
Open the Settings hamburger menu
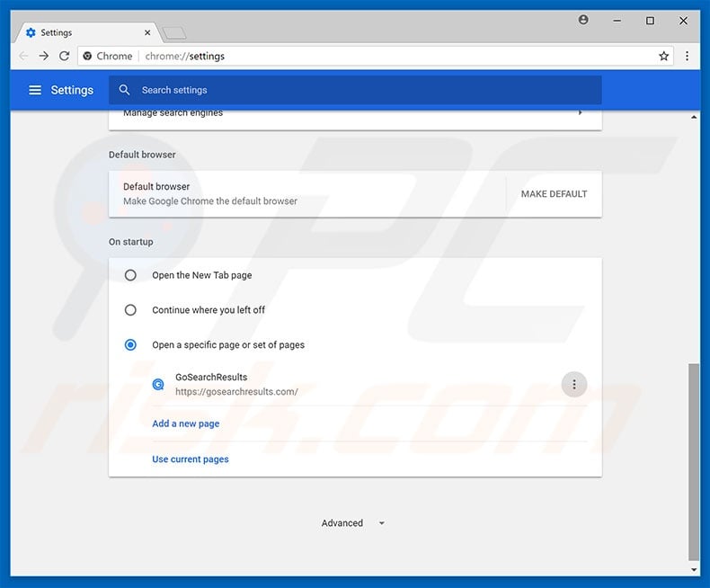(x=35, y=90)
